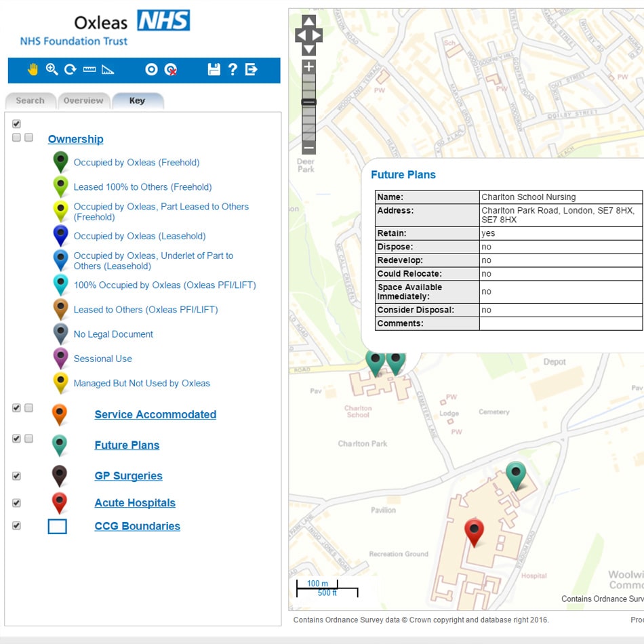Open the GP Surgeries link
The width and height of the screenshot is (644, 644).
pos(128,476)
